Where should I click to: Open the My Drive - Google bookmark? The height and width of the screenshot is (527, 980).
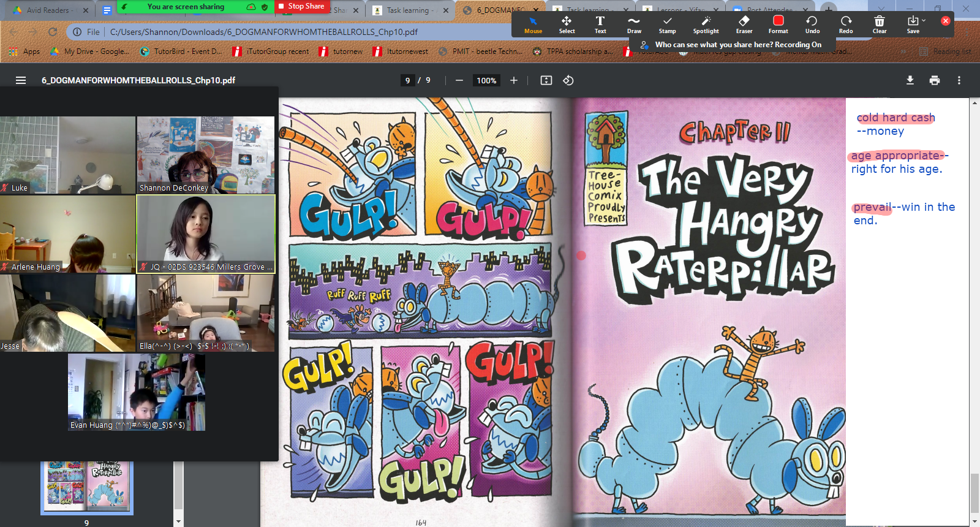tap(90, 51)
